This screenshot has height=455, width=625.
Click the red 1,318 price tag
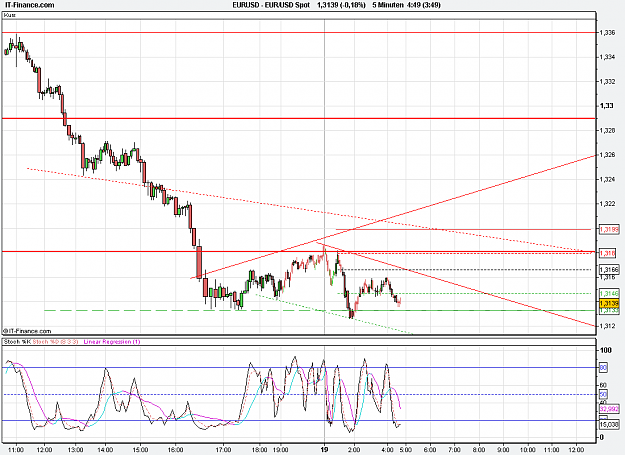(607, 253)
